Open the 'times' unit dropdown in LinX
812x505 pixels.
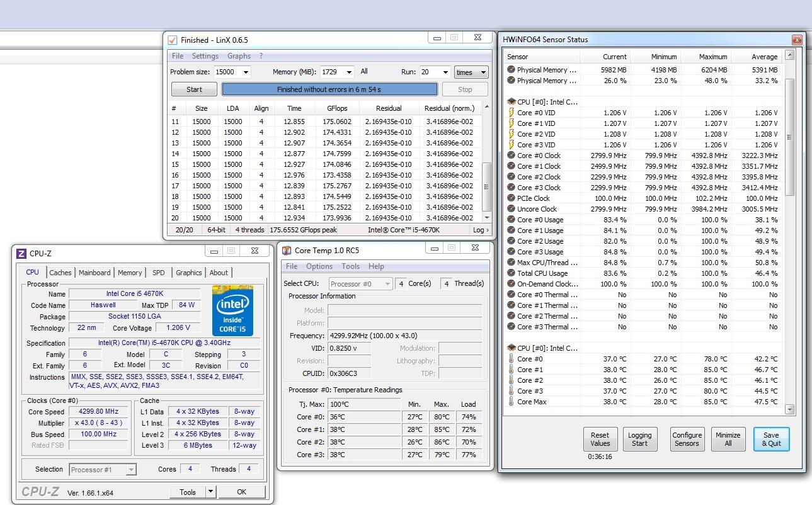471,72
